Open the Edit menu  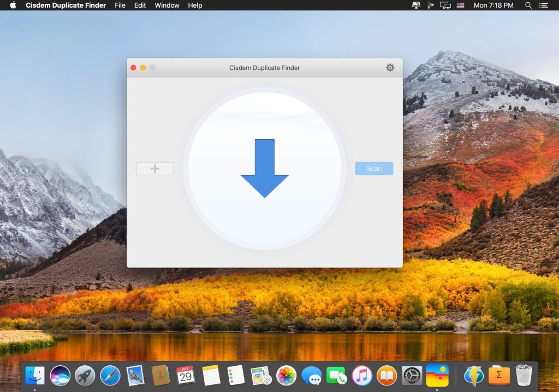click(140, 5)
